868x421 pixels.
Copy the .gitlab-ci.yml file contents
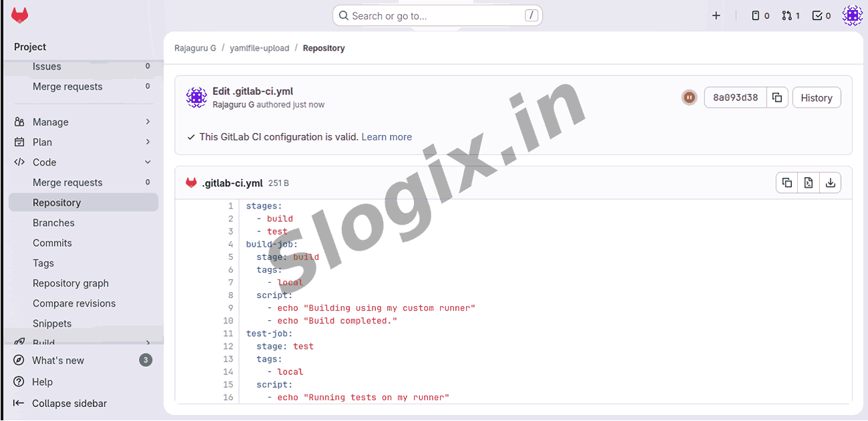(x=787, y=182)
